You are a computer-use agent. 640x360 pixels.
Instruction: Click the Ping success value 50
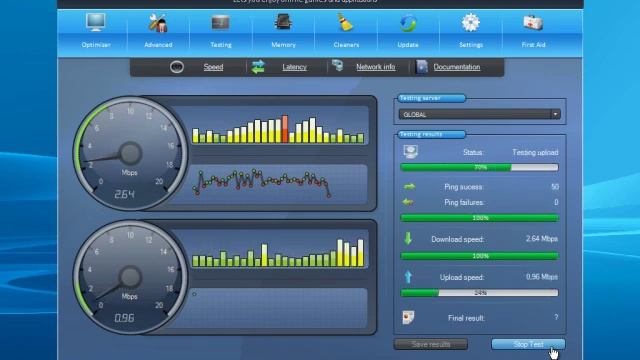click(x=555, y=187)
